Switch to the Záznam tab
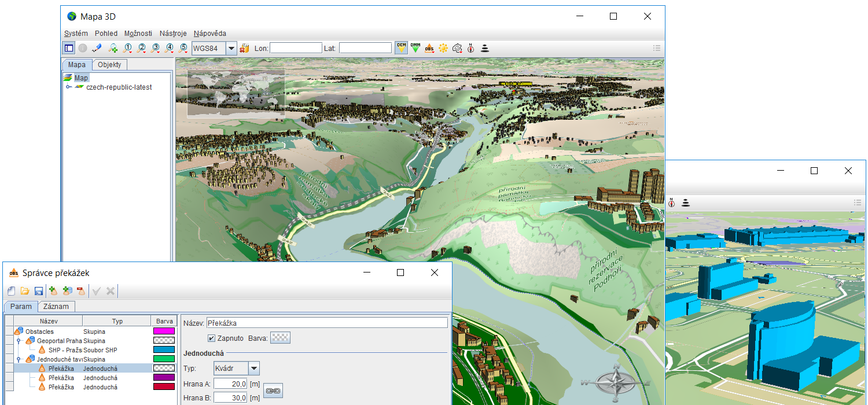 [57, 307]
